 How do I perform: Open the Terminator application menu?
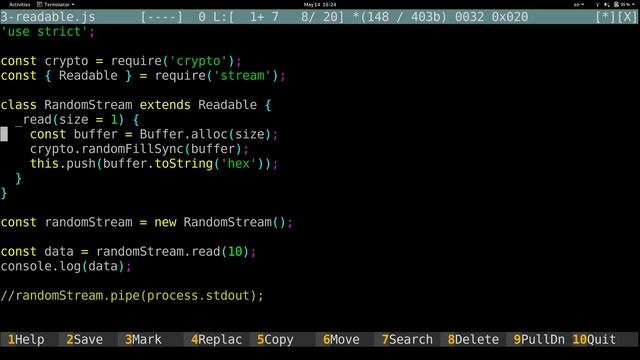pyautogui.click(x=56, y=4)
